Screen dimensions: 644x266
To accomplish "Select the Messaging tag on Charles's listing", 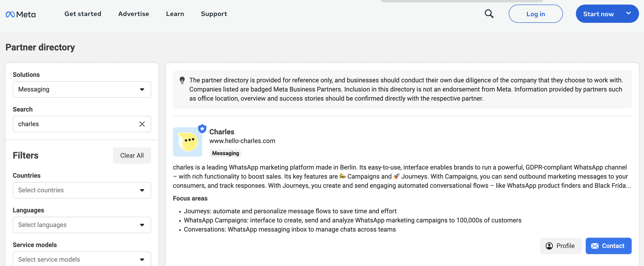I will point(225,153).
